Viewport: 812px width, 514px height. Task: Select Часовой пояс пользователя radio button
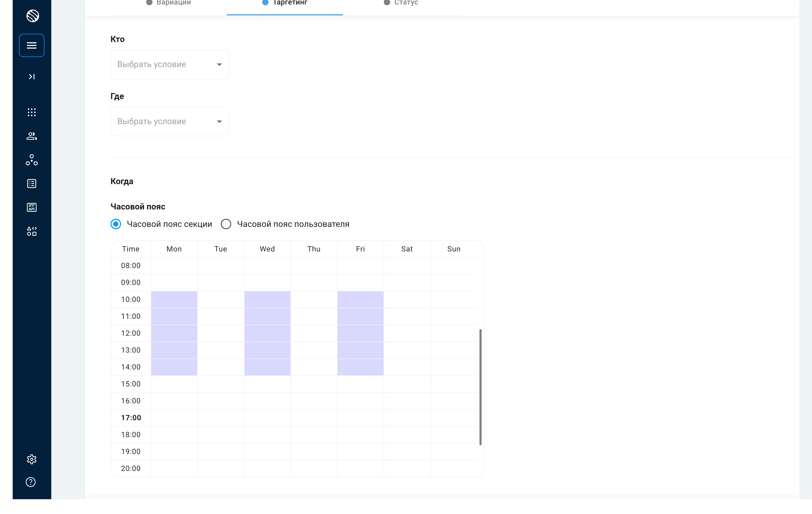point(226,224)
